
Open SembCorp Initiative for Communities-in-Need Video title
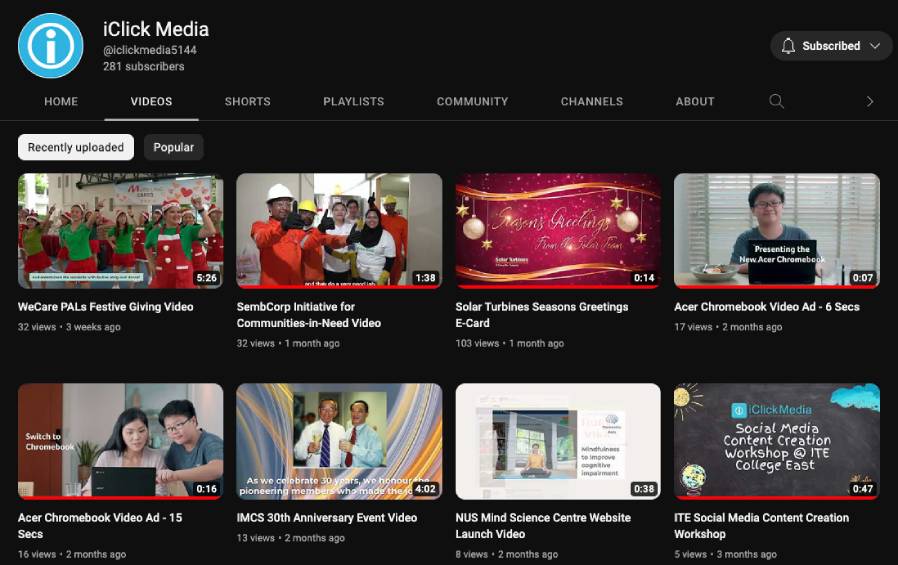[309, 315]
